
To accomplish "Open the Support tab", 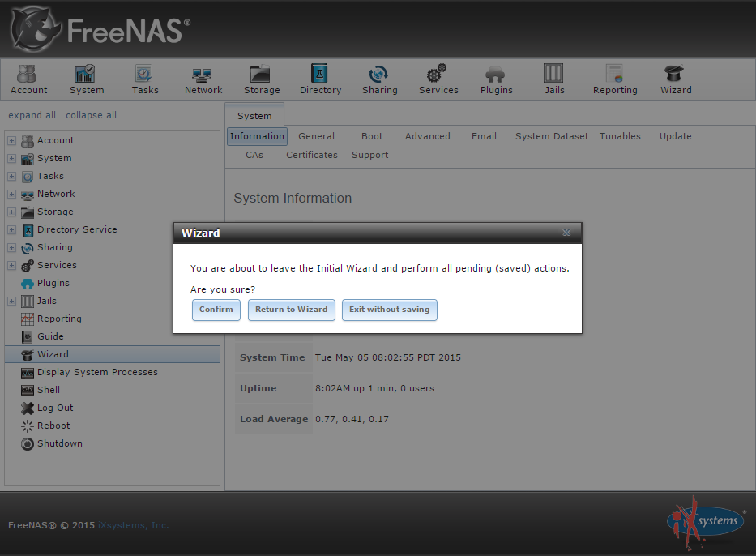I will point(369,156).
